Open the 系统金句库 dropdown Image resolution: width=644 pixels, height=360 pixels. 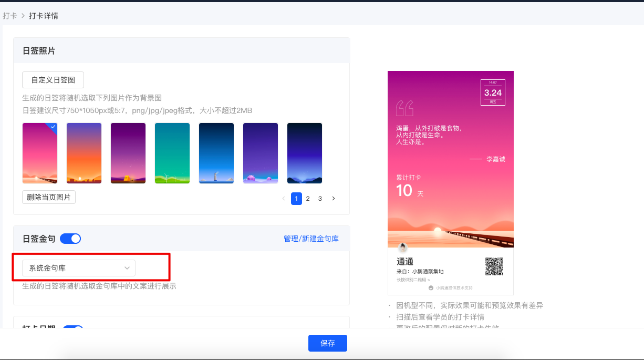pos(79,268)
